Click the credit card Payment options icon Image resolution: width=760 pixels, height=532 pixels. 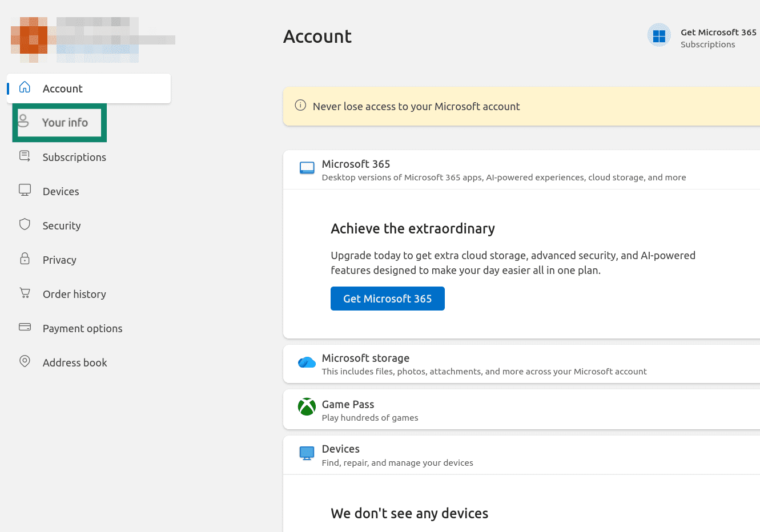(25, 327)
